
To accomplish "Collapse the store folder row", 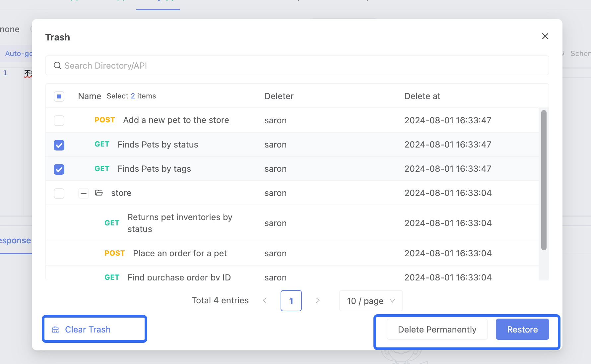I will click(x=84, y=193).
